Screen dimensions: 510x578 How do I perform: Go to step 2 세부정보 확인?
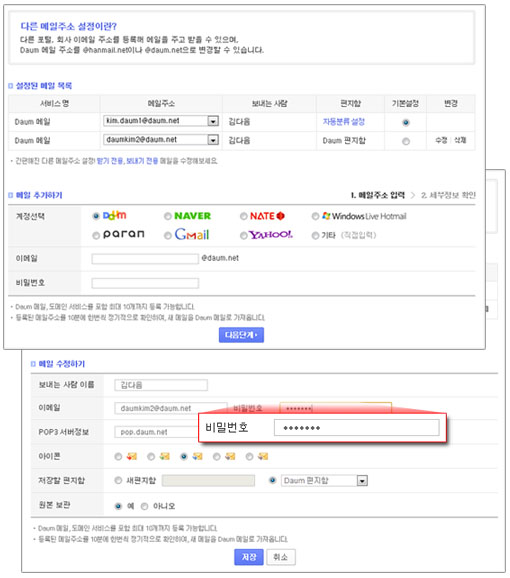[x=448, y=195]
